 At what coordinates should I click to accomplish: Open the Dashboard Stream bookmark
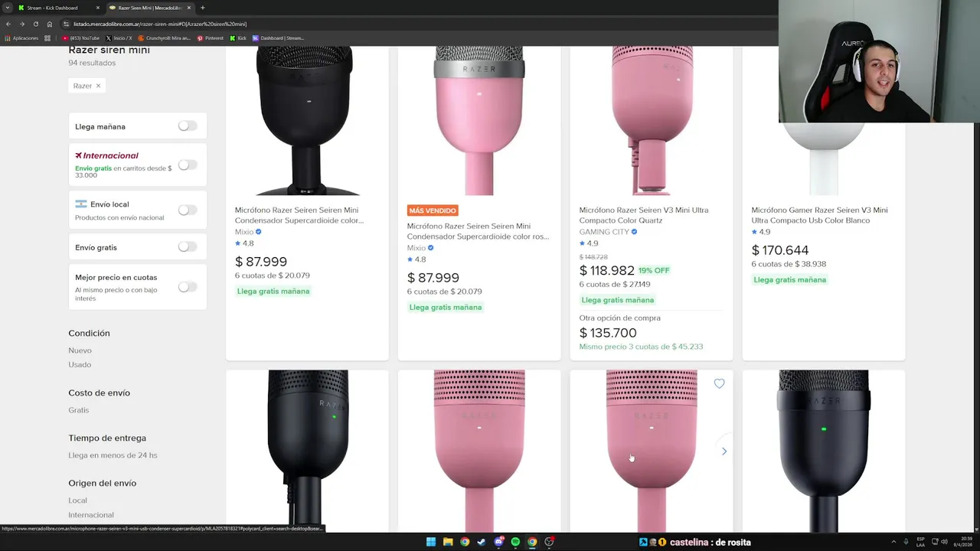tap(279, 37)
